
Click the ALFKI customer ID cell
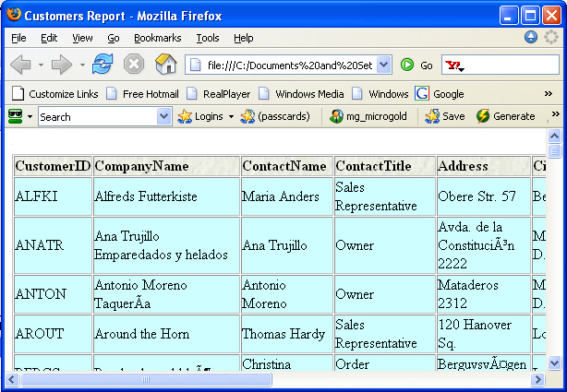click(53, 196)
